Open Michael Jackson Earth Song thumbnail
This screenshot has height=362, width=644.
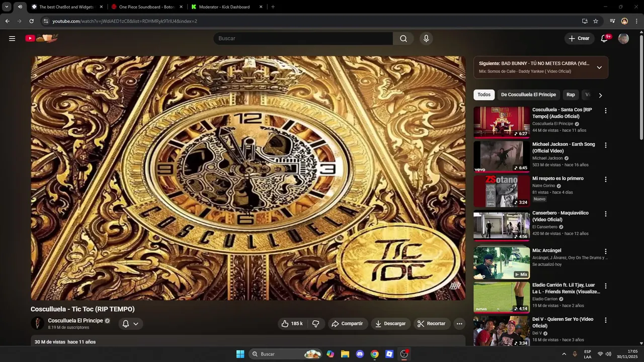point(502,156)
